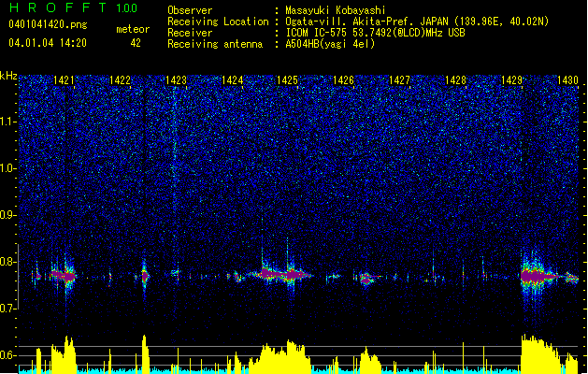The width and height of the screenshot is (588, 374).
Task: Click the 0.9 kHz frequency label
Action: (8, 215)
